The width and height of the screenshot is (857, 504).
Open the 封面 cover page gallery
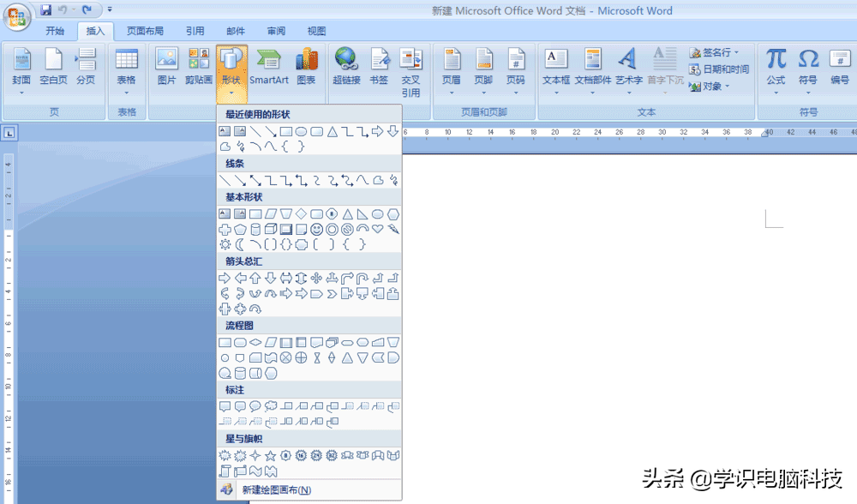(x=21, y=72)
